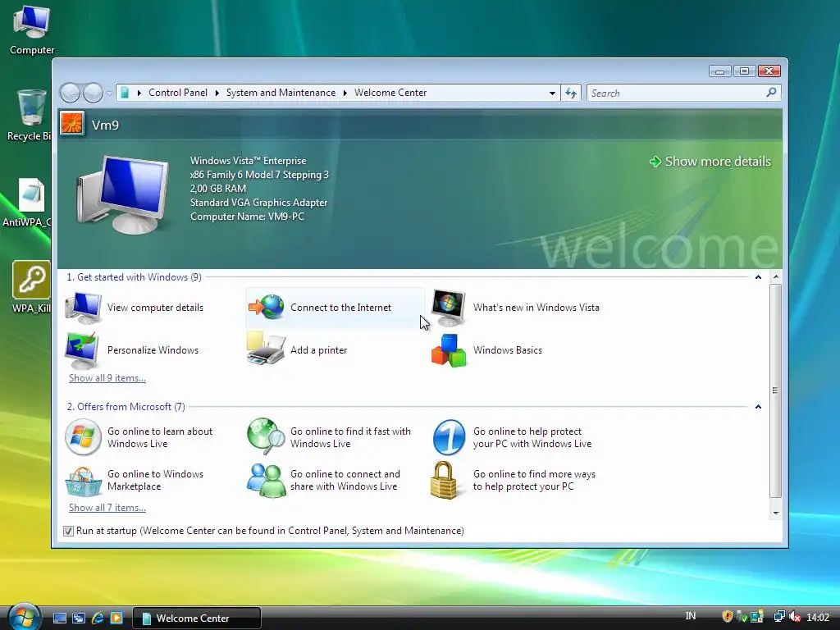Click Show Desktop quick launch icon

tap(59, 618)
